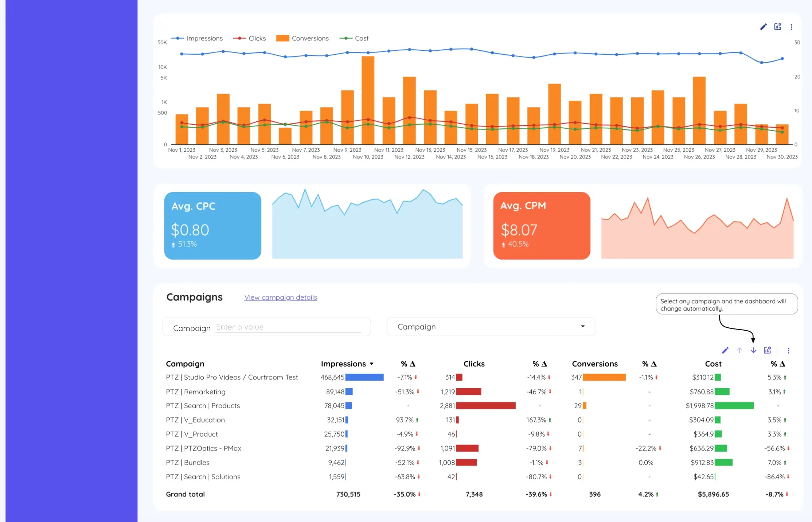Toggle Impressions series in chart legend

(x=197, y=38)
